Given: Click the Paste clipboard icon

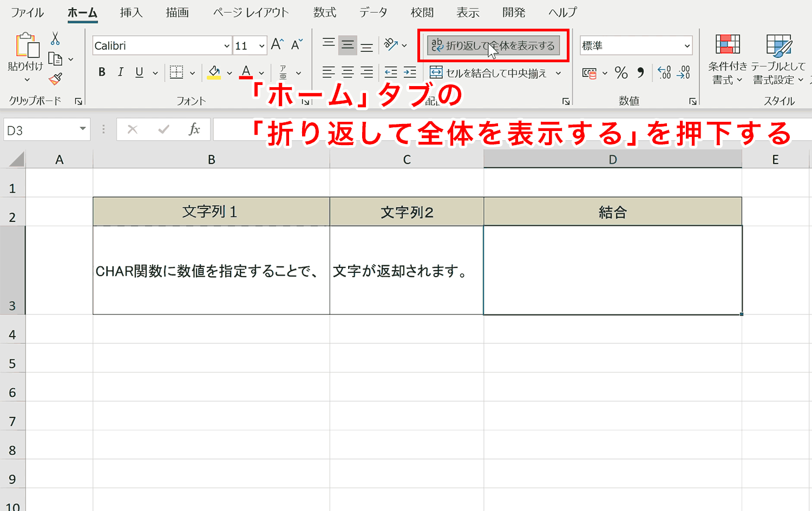Looking at the screenshot, I should coord(27,45).
